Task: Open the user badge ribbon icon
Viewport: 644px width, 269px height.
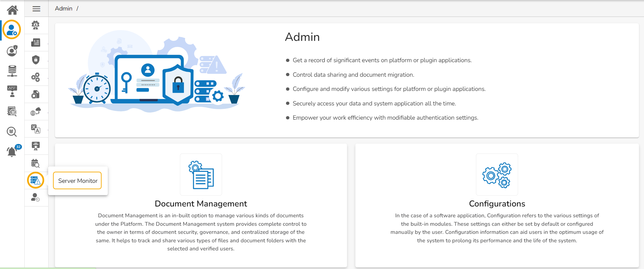Action: [x=35, y=25]
